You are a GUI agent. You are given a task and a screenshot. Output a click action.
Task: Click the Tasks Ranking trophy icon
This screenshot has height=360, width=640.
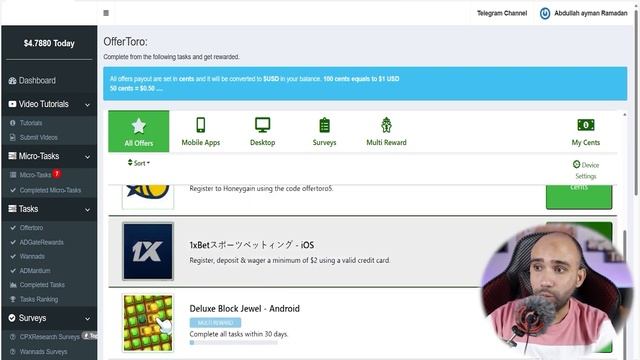[13, 299]
